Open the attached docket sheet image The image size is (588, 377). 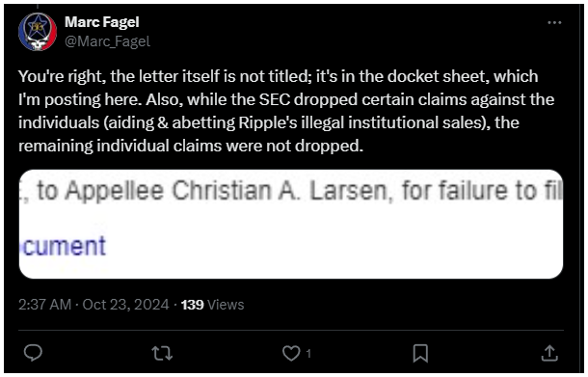tap(291, 224)
